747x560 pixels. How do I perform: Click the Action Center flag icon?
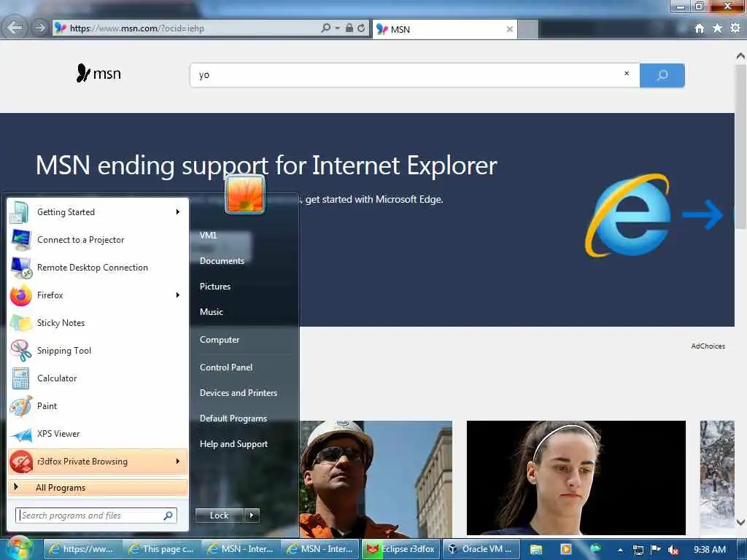tap(656, 550)
